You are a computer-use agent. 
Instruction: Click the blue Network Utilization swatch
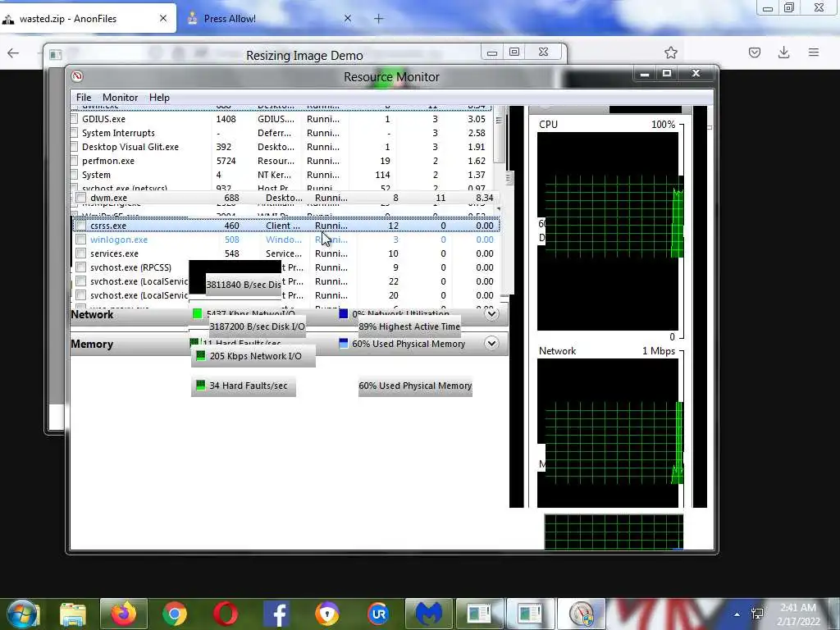[x=344, y=314]
